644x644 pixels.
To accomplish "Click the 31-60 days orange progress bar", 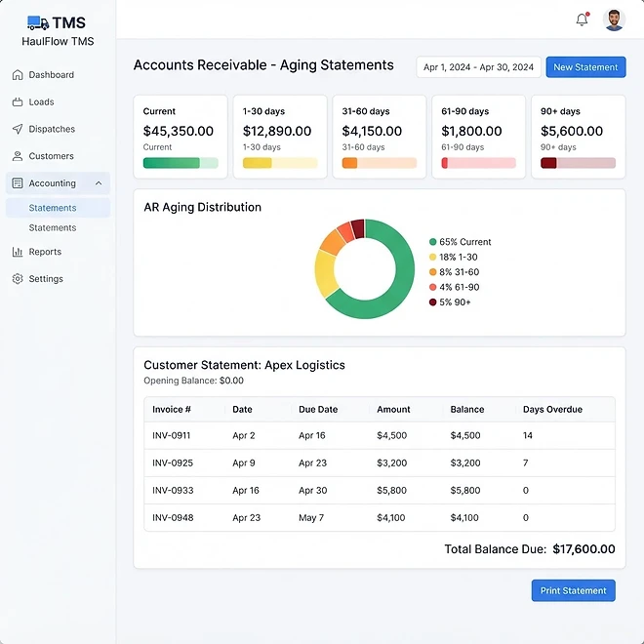I will click(x=380, y=163).
